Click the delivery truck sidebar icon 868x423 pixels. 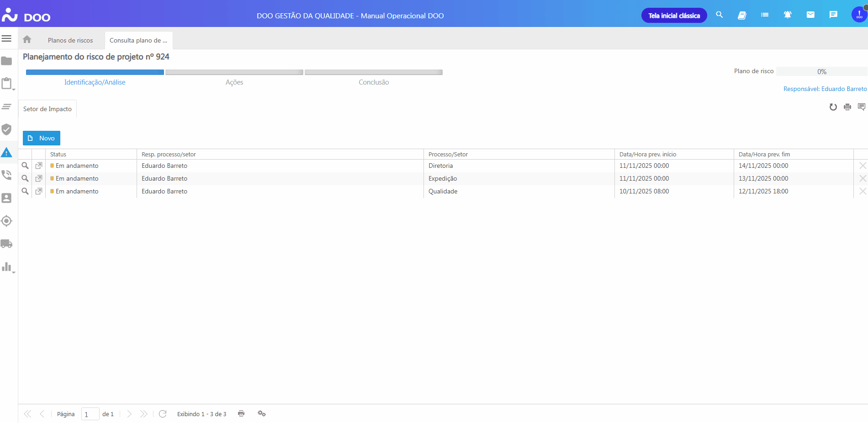point(6,244)
